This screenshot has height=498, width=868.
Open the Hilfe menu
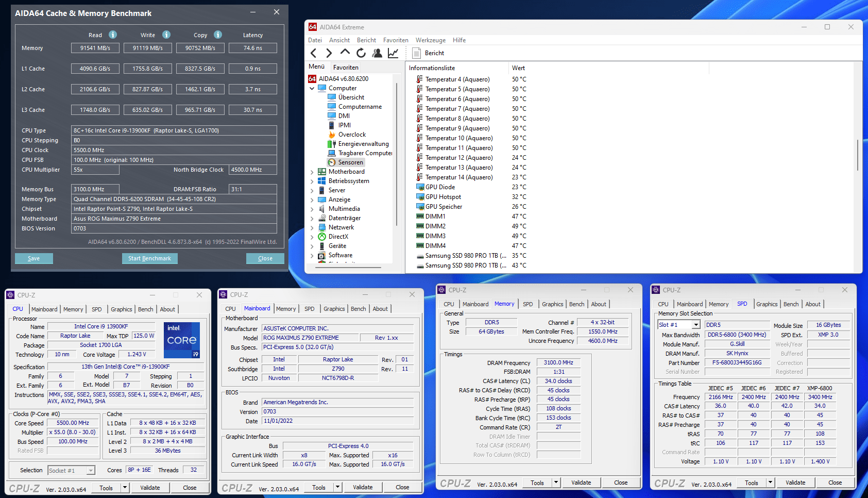[x=459, y=40]
